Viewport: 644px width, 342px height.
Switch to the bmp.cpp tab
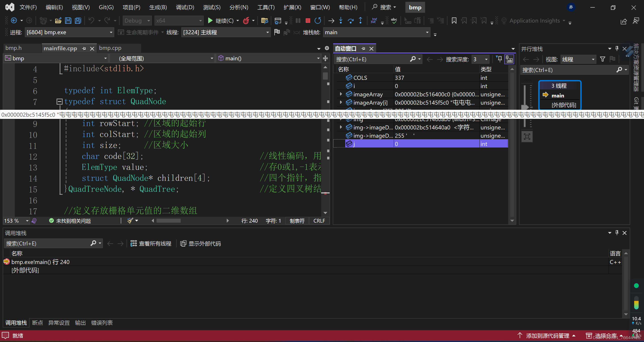[110, 48]
